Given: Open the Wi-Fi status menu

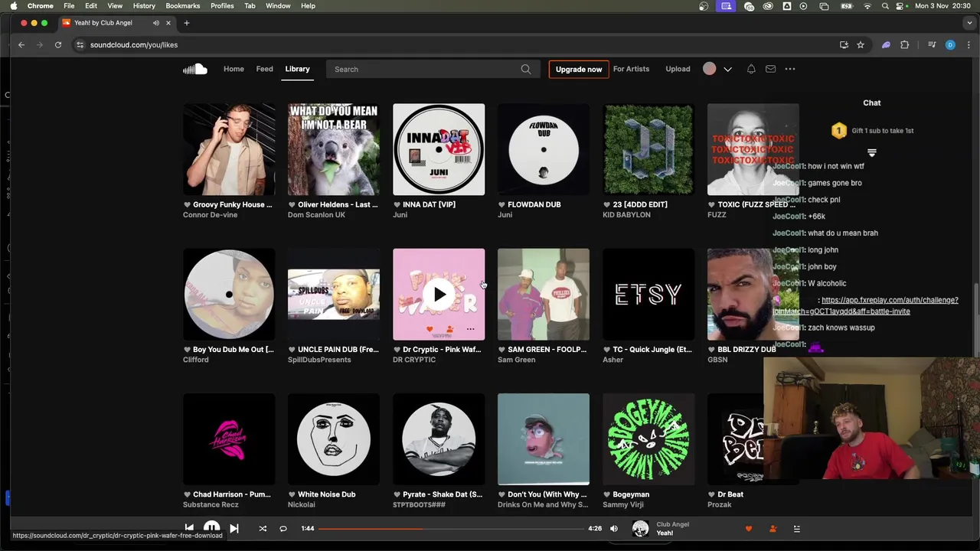Looking at the screenshot, I should 867,5.
